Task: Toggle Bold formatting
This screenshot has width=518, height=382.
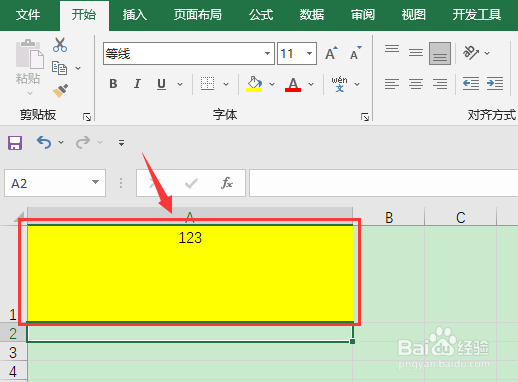Action: [113, 84]
